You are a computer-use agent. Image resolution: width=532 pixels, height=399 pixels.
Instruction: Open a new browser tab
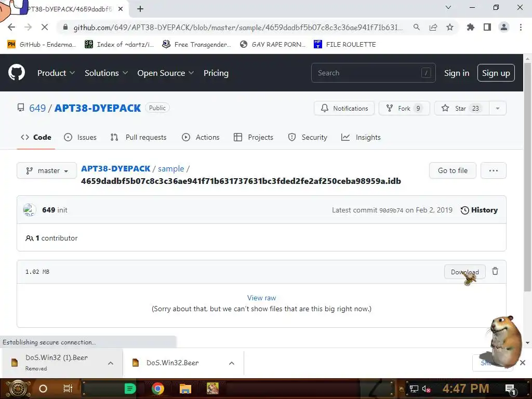(x=140, y=9)
